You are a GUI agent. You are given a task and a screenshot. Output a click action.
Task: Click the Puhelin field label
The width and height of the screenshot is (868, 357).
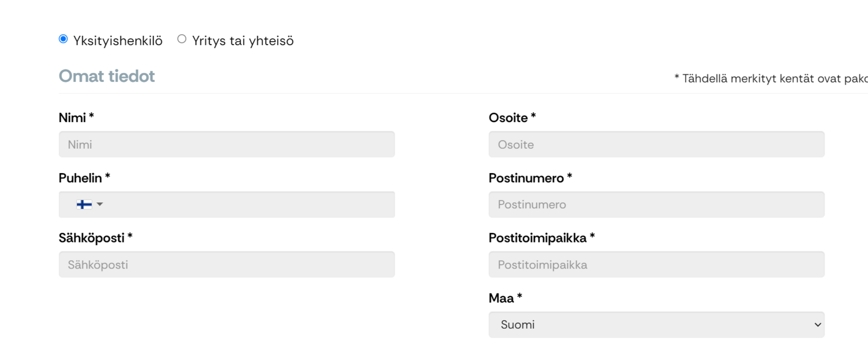click(x=85, y=178)
